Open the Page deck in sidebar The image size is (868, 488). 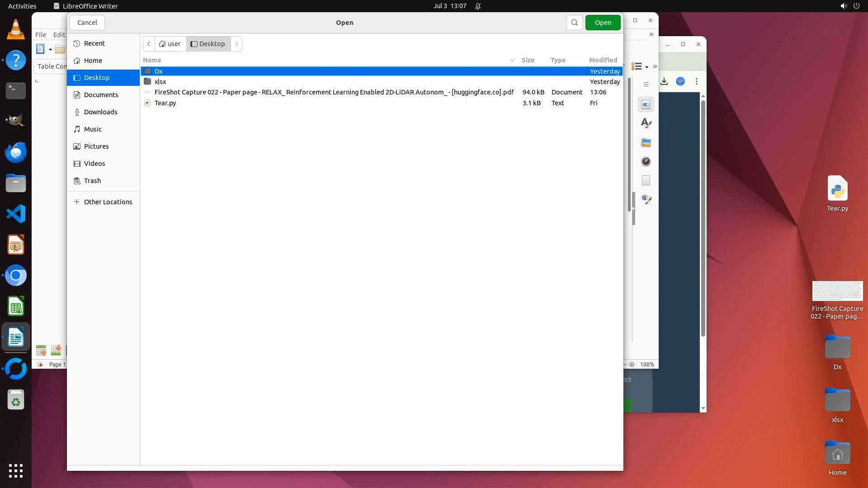(646, 181)
